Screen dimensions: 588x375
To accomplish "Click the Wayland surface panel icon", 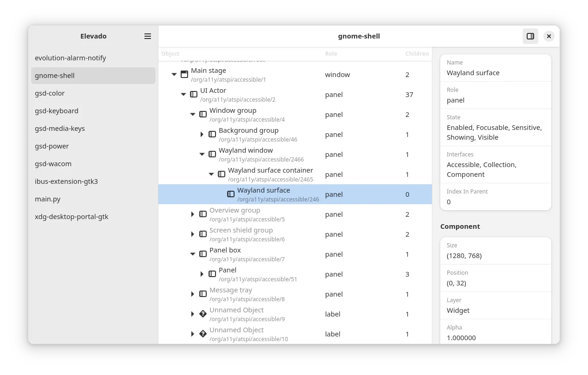I will (x=231, y=194).
